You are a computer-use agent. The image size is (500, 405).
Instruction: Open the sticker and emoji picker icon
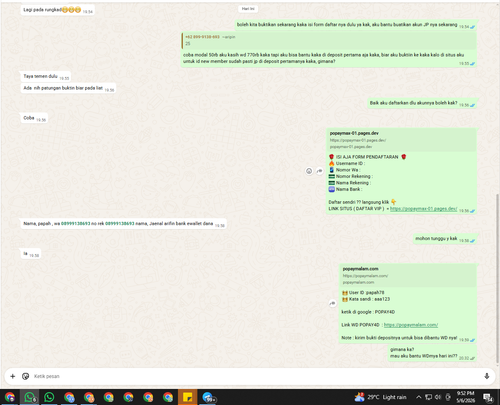(x=25, y=376)
